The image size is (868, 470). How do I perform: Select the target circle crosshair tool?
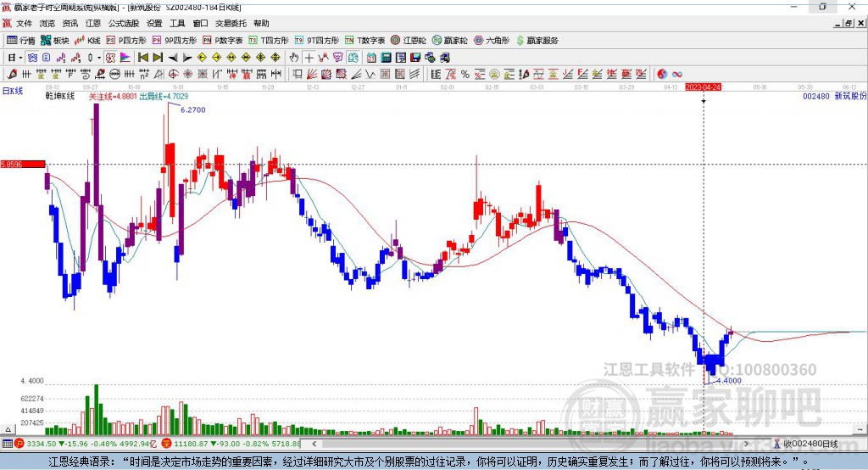[x=173, y=75]
